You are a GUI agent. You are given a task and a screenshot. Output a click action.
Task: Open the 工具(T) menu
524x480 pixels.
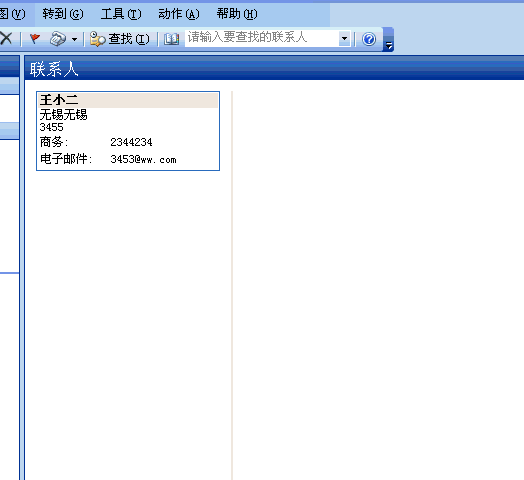[121, 14]
